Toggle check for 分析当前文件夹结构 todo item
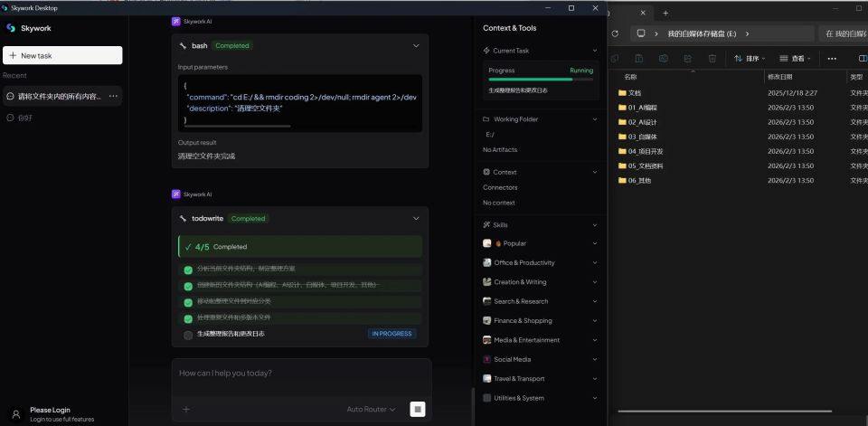This screenshot has height=426, width=868. [188, 270]
